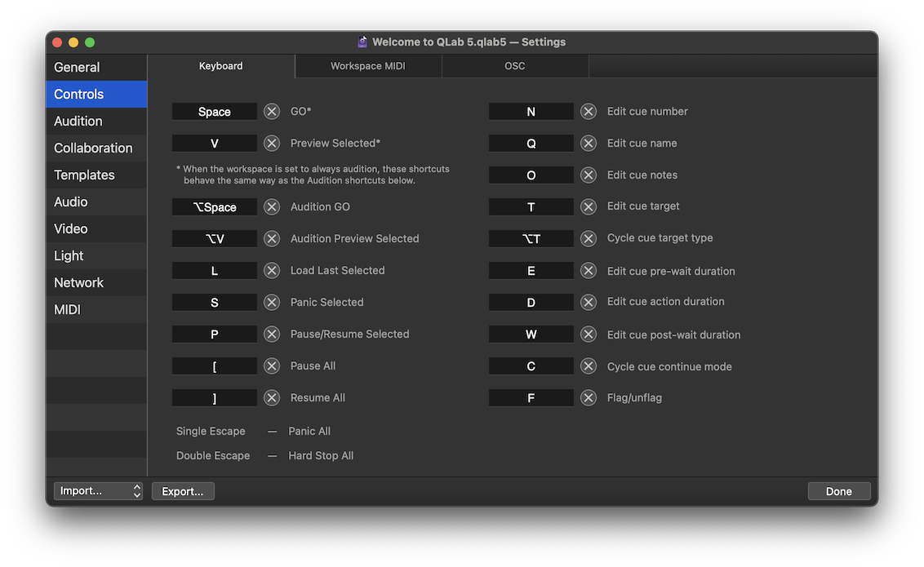This screenshot has width=924, height=567.
Task: Open the OSC settings tab
Action: tap(515, 65)
